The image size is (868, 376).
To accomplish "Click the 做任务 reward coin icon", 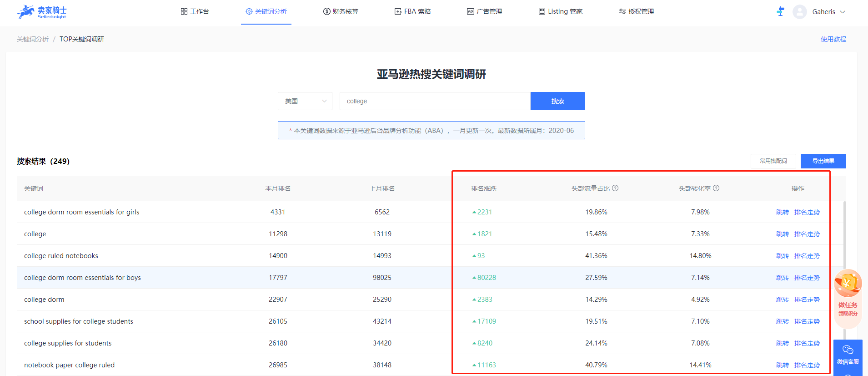I will point(848,284).
